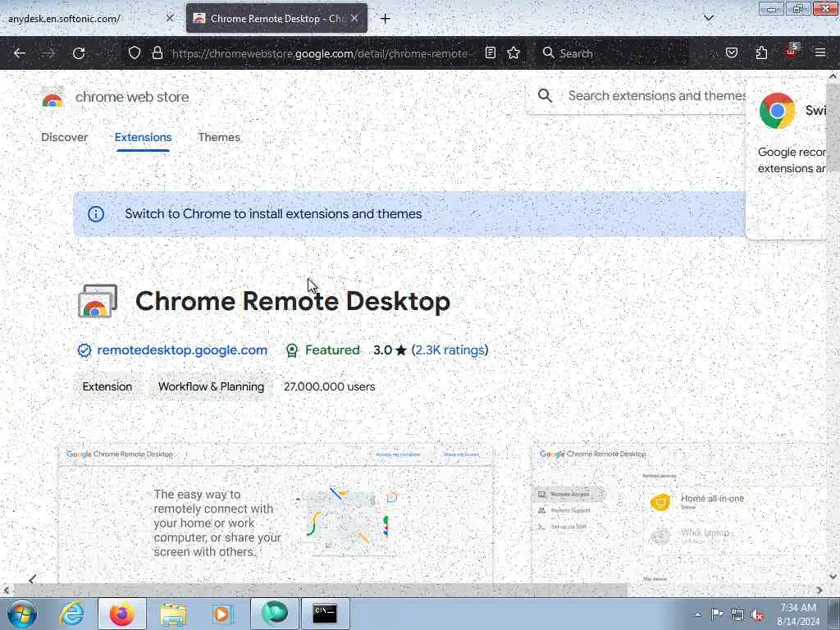Open the 2.3K ratings link
840x630 pixels.
coord(450,350)
